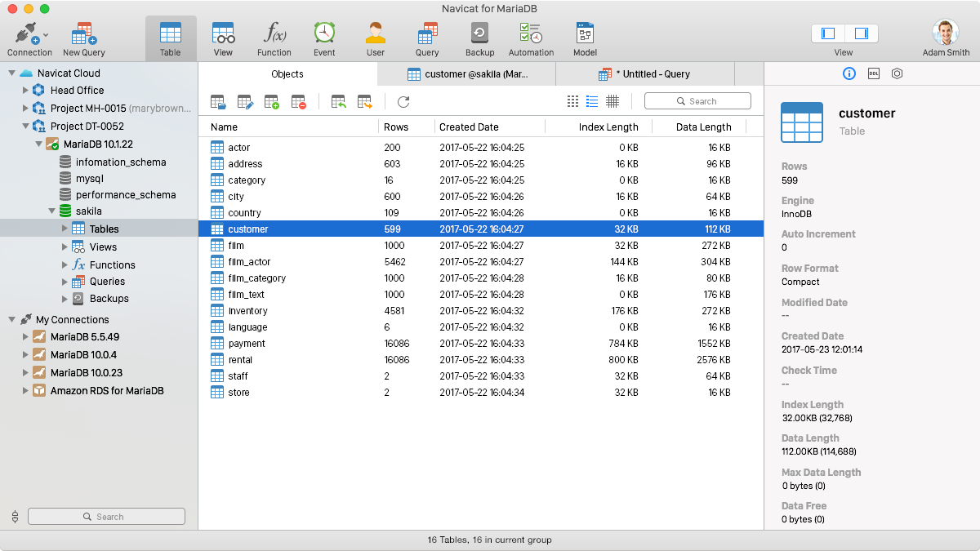980x551 pixels.
Task: Switch objects to detail grid view
Action: point(612,101)
